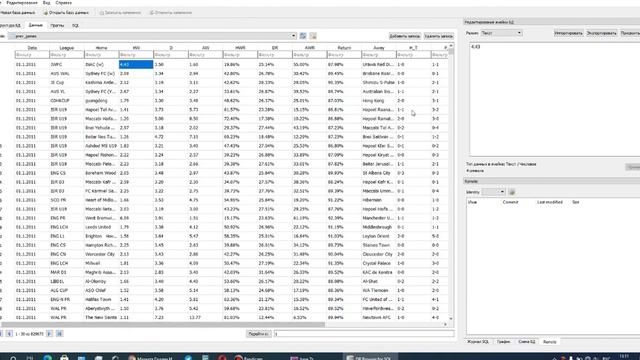Open the Edge browser taskbar icon
This screenshot has height=360, width=640.
click(48, 358)
